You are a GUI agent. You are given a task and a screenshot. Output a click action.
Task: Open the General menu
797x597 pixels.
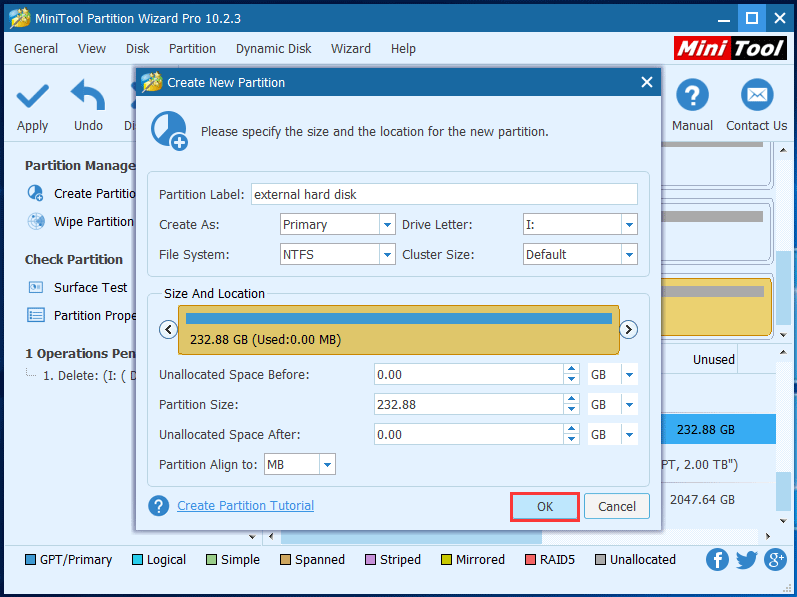click(x=36, y=48)
